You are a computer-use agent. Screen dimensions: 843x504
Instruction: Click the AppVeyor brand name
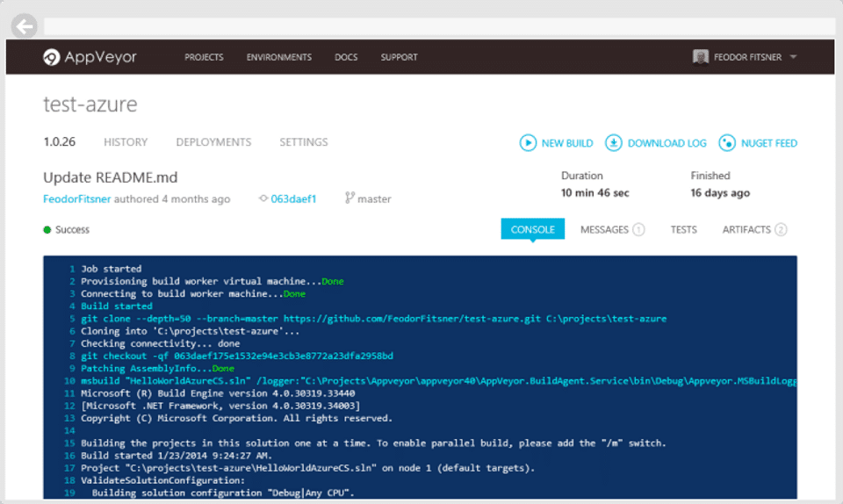tap(100, 57)
